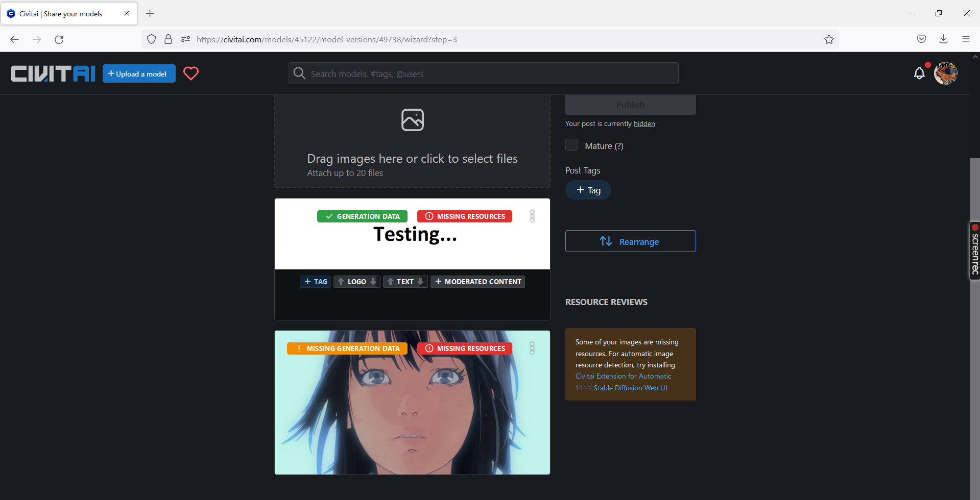Enable the Mature checkbox
Viewport: 980px width, 500px height.
tap(571, 145)
